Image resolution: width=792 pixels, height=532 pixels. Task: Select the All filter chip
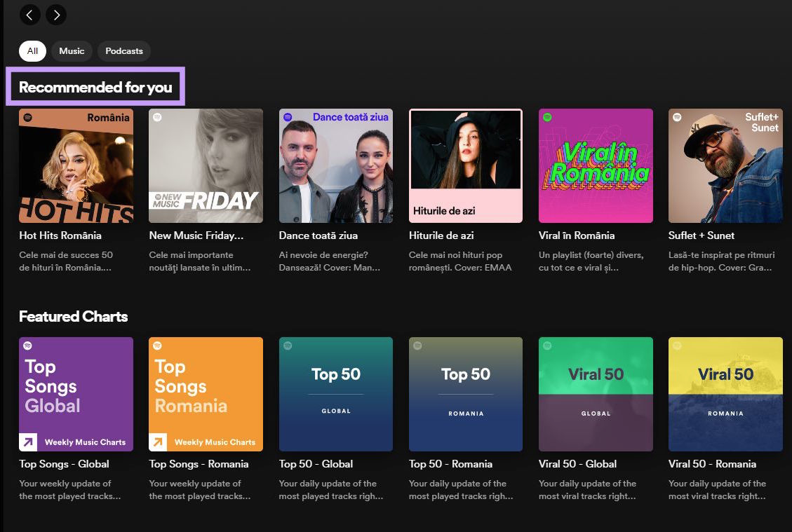point(32,50)
